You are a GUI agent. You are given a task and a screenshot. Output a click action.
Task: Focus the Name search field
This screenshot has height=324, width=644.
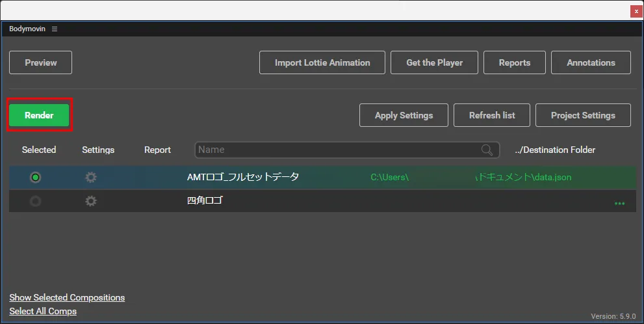pyautogui.click(x=338, y=150)
